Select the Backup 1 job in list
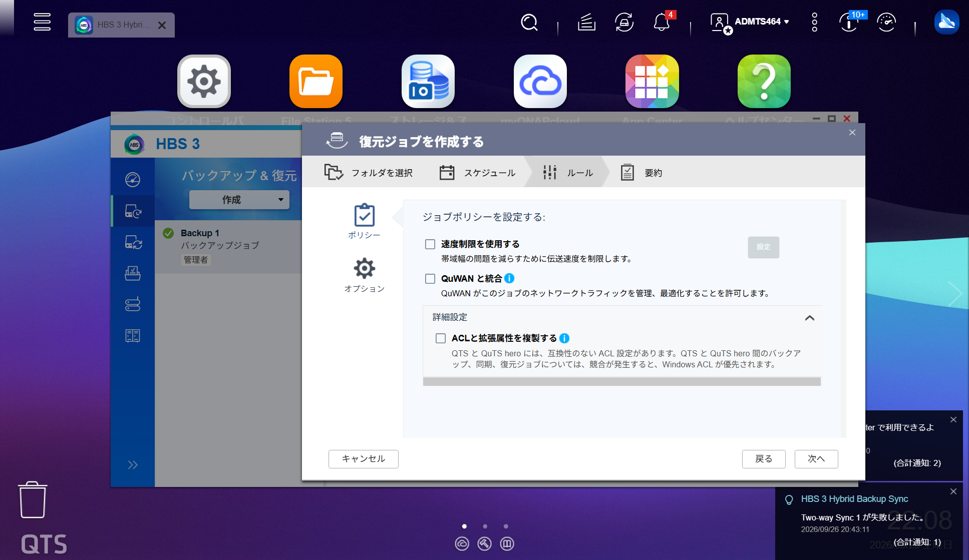 [228, 247]
